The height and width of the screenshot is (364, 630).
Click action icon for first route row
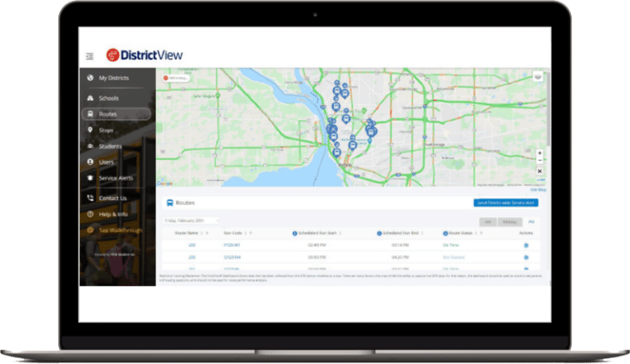526,245
